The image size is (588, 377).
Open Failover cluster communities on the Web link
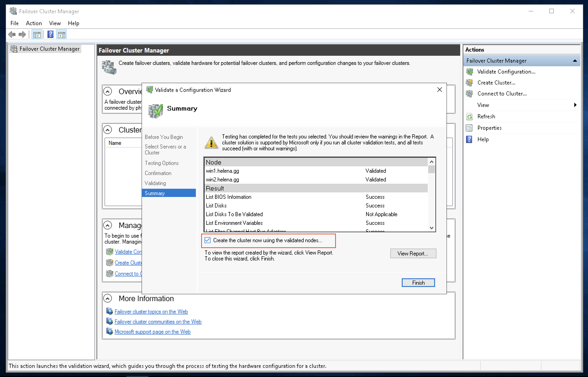pyautogui.click(x=158, y=322)
